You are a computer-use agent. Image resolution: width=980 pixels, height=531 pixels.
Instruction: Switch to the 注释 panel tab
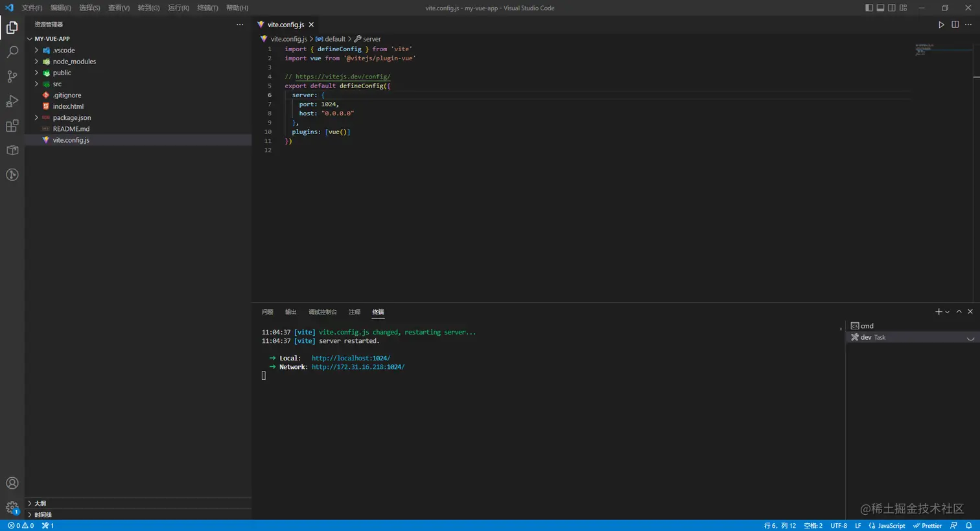(355, 312)
